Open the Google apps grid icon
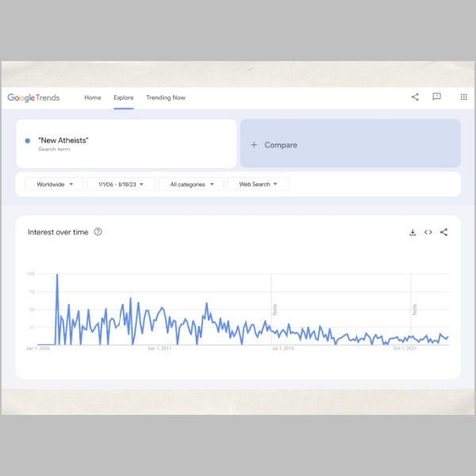The image size is (476, 476). [x=463, y=97]
